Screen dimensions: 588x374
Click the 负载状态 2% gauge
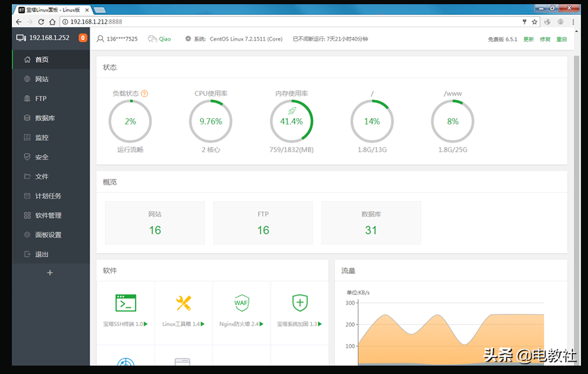point(130,121)
